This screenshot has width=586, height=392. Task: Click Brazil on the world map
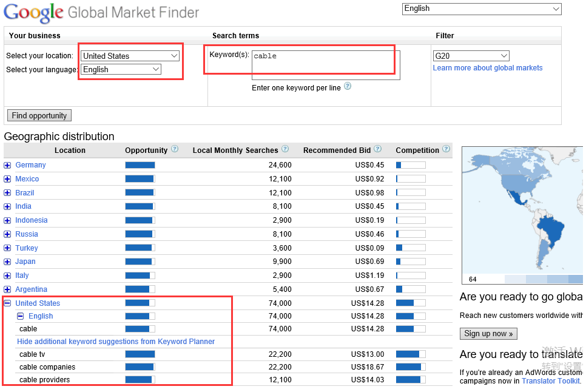(x=552, y=229)
